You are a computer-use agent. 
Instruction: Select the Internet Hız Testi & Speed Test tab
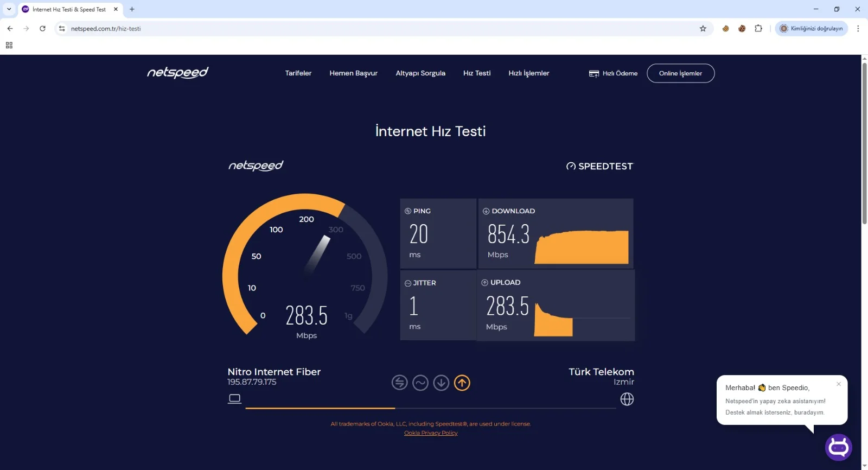69,9
